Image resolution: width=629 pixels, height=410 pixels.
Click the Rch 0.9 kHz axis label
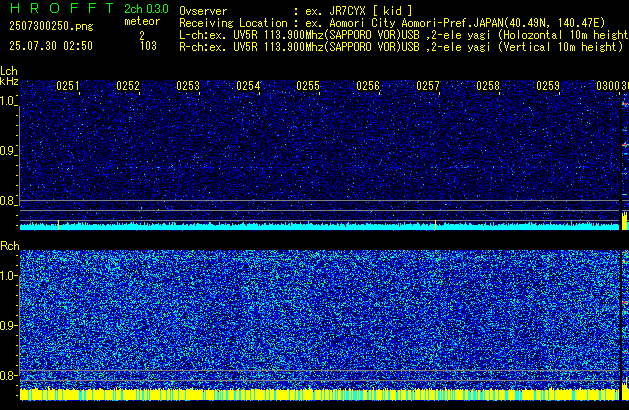click(8, 325)
